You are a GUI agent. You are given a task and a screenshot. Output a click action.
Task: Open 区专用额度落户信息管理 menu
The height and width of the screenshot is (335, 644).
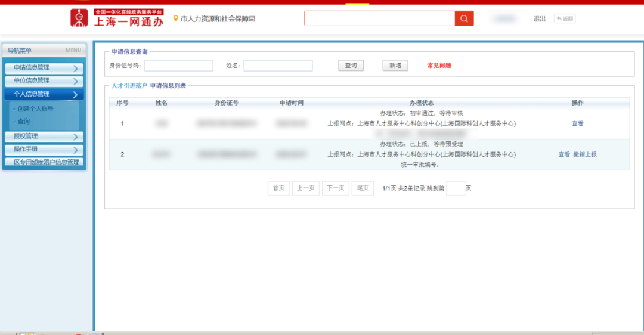[x=44, y=162]
